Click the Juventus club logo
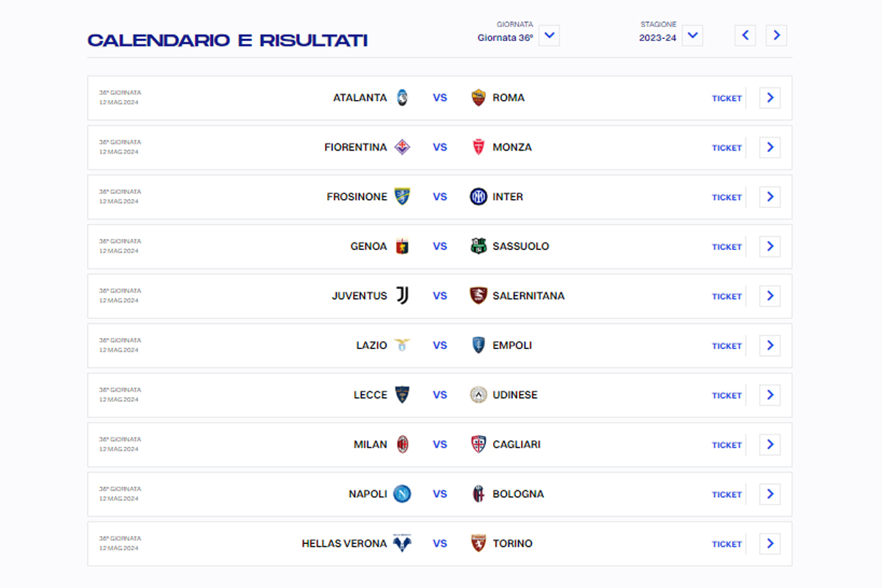 tap(402, 295)
